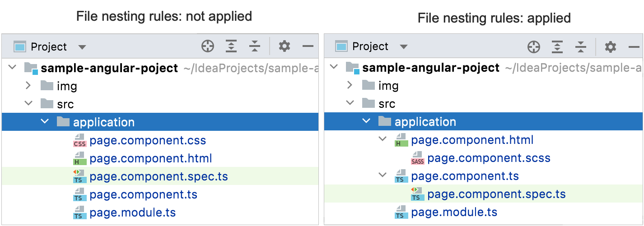
Task: Select page.module.ts in left panel
Action: (x=132, y=212)
